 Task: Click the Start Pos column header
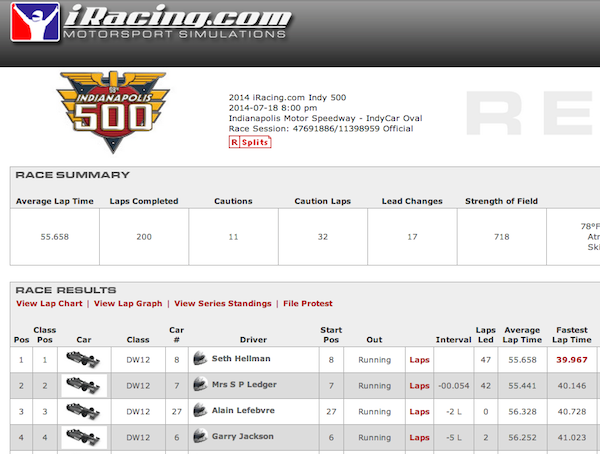click(x=331, y=335)
